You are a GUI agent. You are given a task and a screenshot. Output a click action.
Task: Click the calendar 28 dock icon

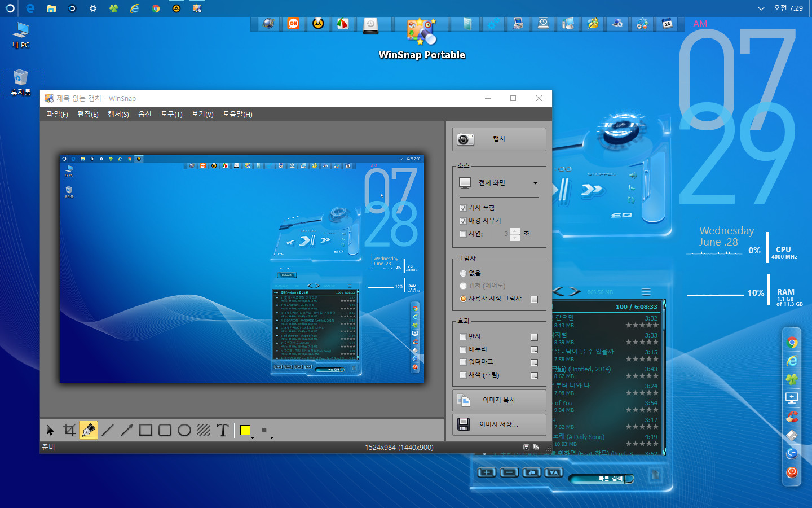(x=667, y=24)
